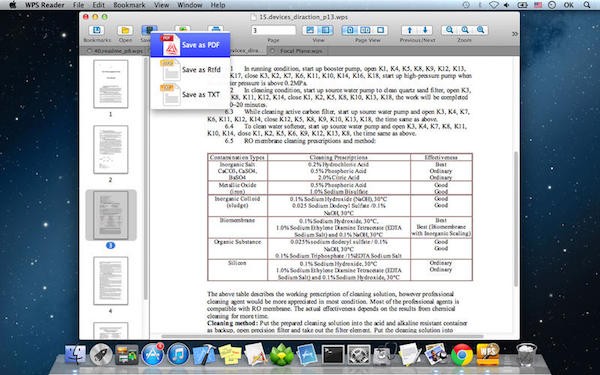Click the first View mode icon

310,30
